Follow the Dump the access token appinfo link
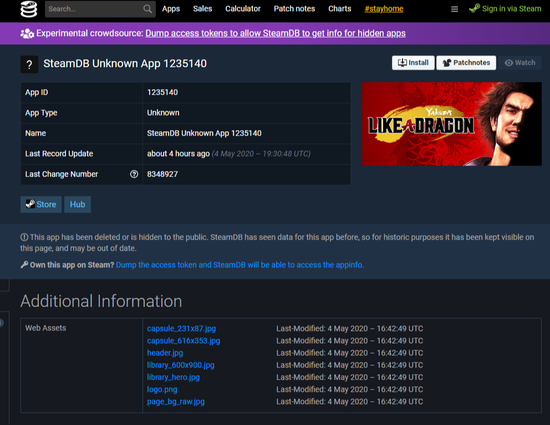The width and height of the screenshot is (550, 425). (x=240, y=265)
